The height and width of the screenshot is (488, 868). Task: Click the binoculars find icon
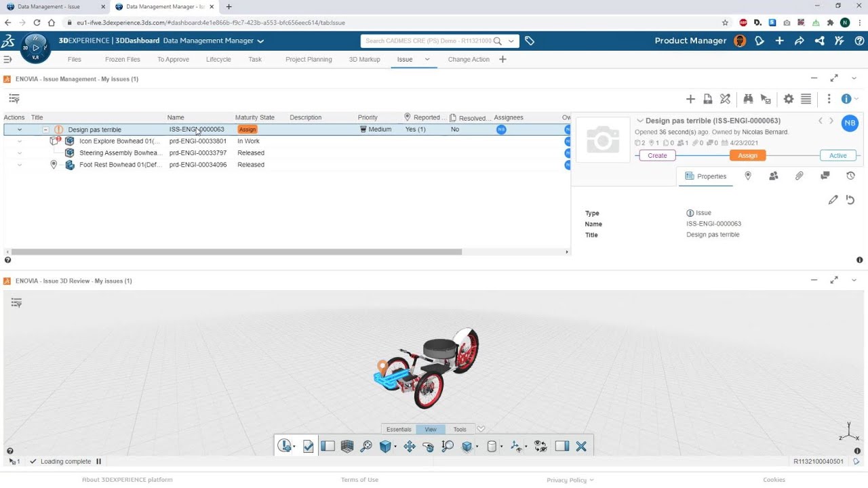tap(748, 99)
